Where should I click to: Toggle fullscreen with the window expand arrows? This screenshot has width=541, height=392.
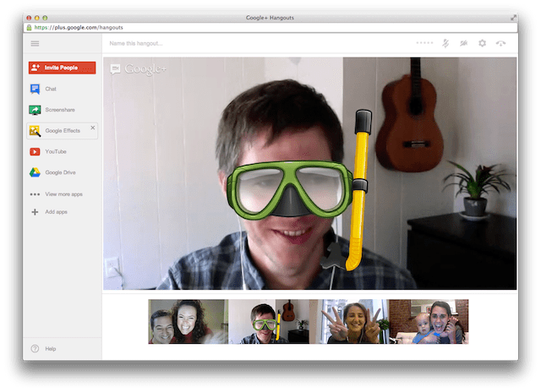[513, 18]
